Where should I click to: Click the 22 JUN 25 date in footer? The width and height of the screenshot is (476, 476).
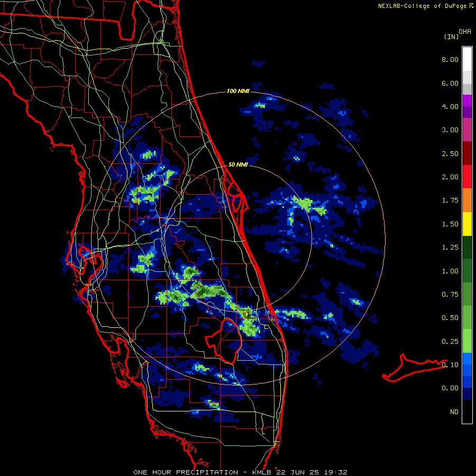(298, 472)
